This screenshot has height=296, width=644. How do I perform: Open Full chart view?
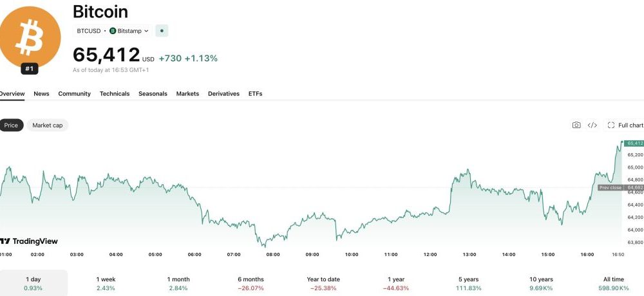(625, 125)
